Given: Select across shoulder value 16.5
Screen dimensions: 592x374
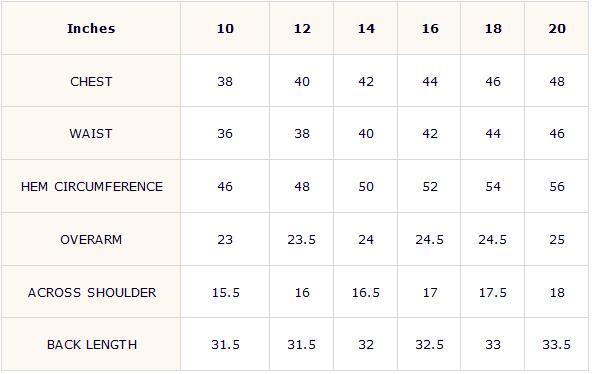Looking at the screenshot, I should pyautogui.click(x=365, y=292).
